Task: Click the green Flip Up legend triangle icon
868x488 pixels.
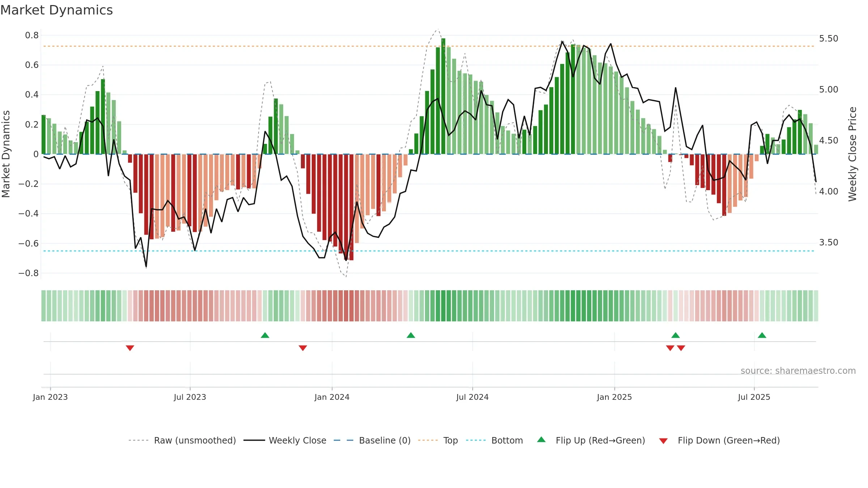Action: click(x=541, y=440)
